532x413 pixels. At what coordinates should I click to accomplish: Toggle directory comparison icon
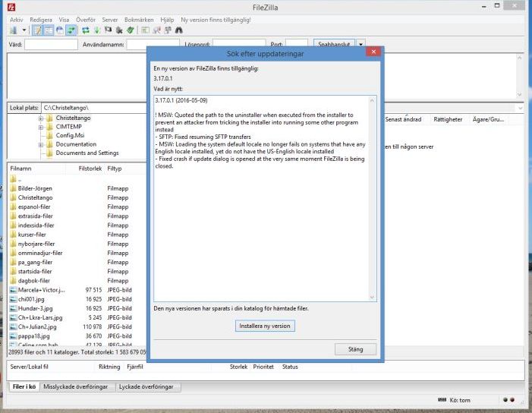coord(157,30)
